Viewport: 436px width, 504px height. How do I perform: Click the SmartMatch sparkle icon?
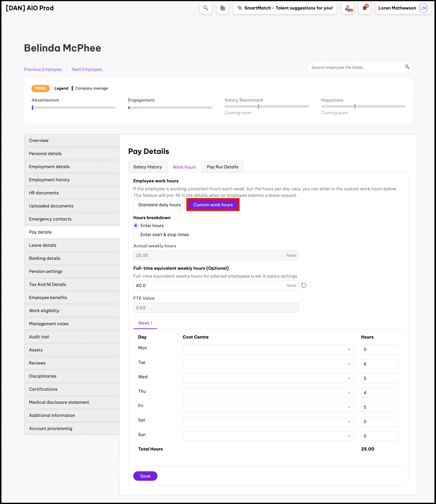tap(240, 8)
